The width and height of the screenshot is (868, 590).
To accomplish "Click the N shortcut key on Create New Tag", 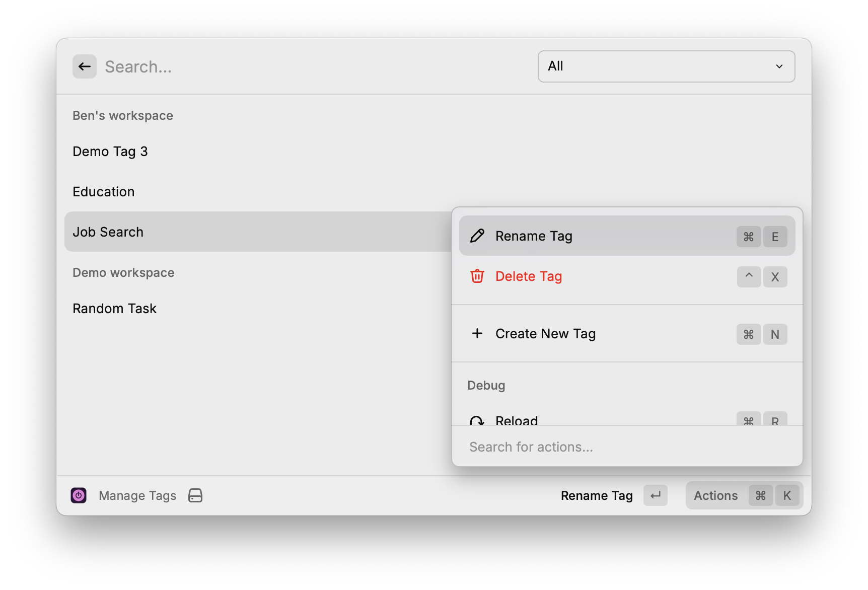I will coord(775,334).
